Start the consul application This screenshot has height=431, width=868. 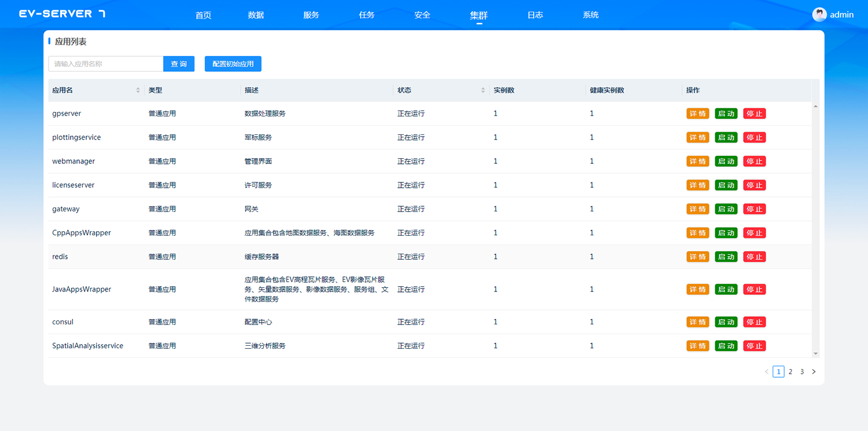point(726,322)
